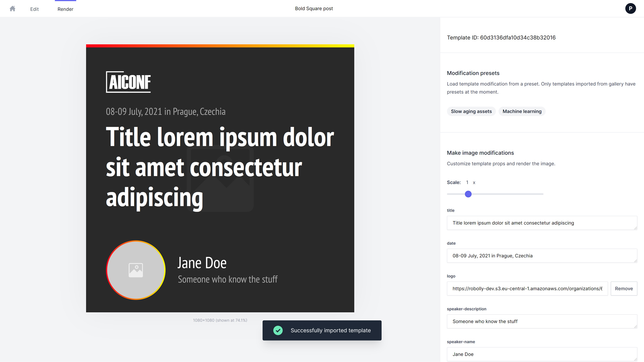Switch to the Edit tab
This screenshot has height=362, width=644.
[34, 9]
